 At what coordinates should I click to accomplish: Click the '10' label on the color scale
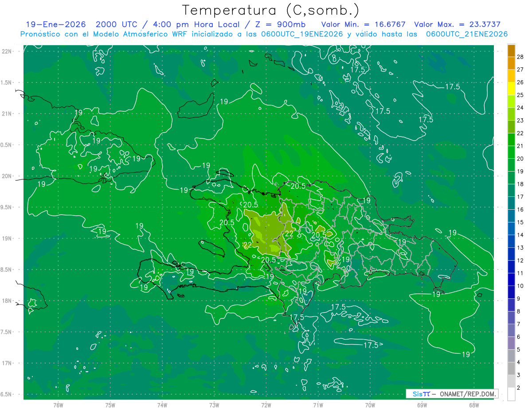(x=520, y=286)
